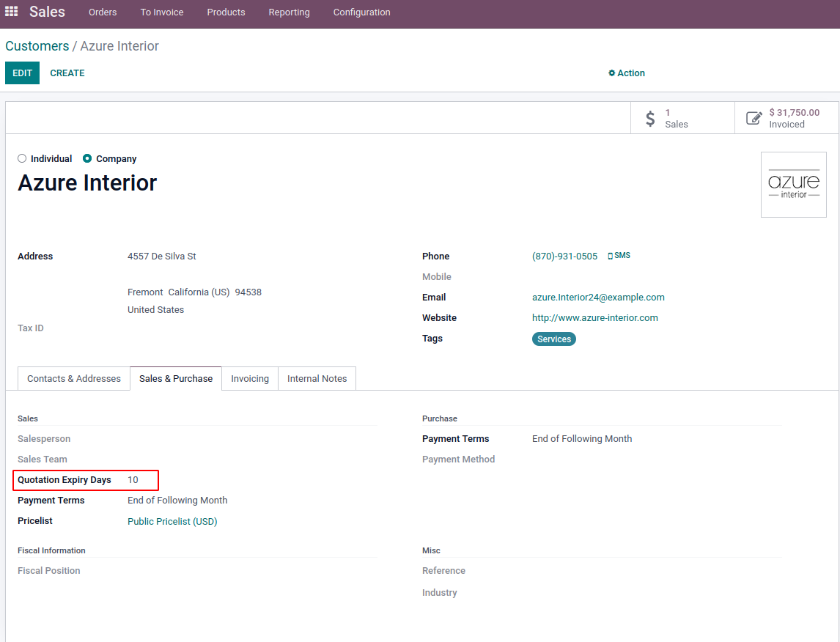This screenshot has height=642, width=840.
Task: Open the To Invoice menu
Action: click(162, 12)
